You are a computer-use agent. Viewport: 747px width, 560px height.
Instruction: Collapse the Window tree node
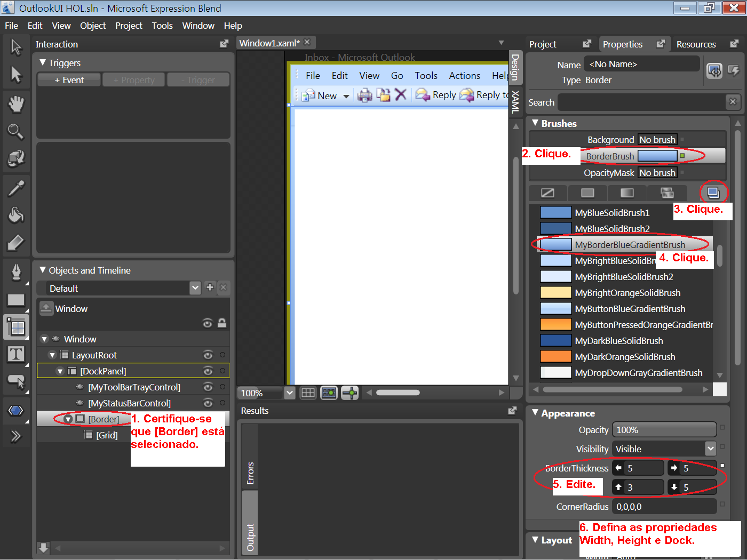(x=45, y=339)
